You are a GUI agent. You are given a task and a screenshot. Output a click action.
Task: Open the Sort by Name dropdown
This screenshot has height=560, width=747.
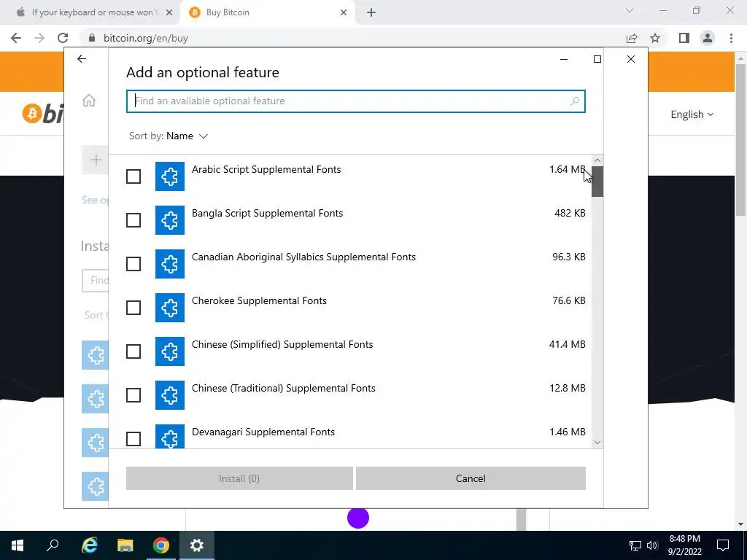click(x=169, y=136)
